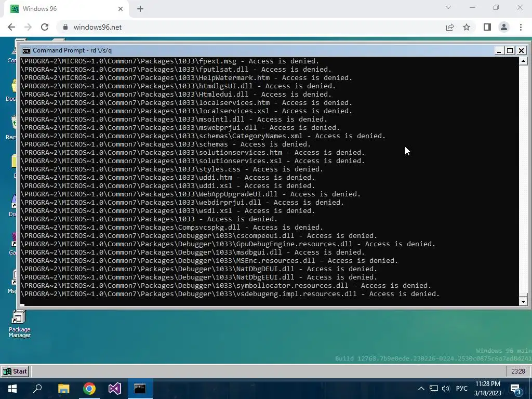Go forward in browser history
The image size is (532, 399).
pyautogui.click(x=28, y=27)
